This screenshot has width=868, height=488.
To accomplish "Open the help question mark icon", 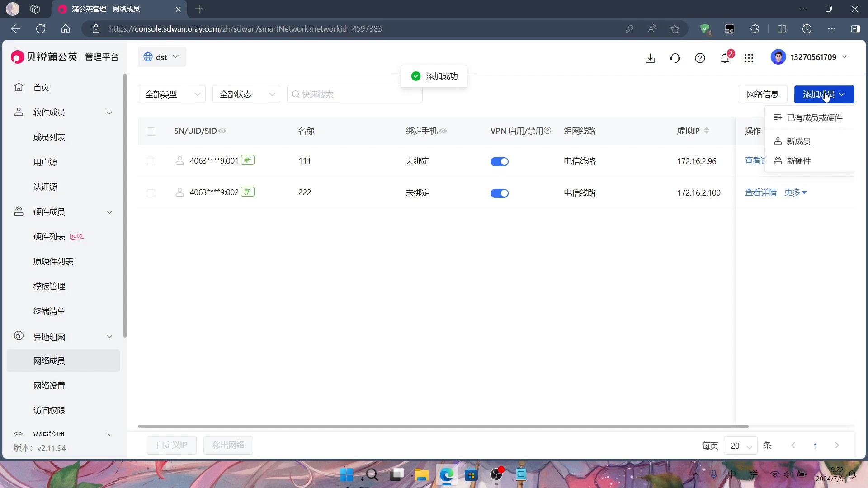I will [700, 58].
